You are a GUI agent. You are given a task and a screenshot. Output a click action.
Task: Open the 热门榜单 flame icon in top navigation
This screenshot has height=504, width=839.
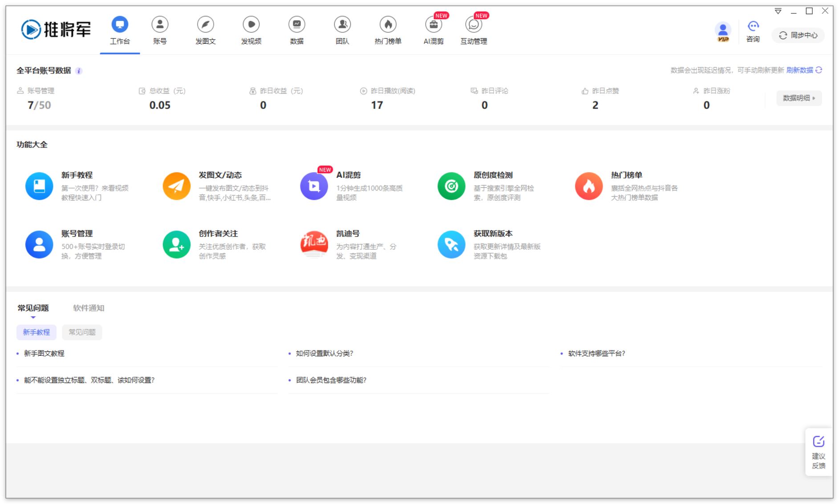(x=388, y=24)
